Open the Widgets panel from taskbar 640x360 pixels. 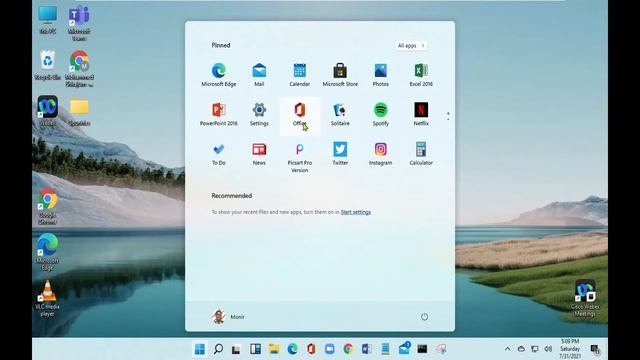coord(256,349)
